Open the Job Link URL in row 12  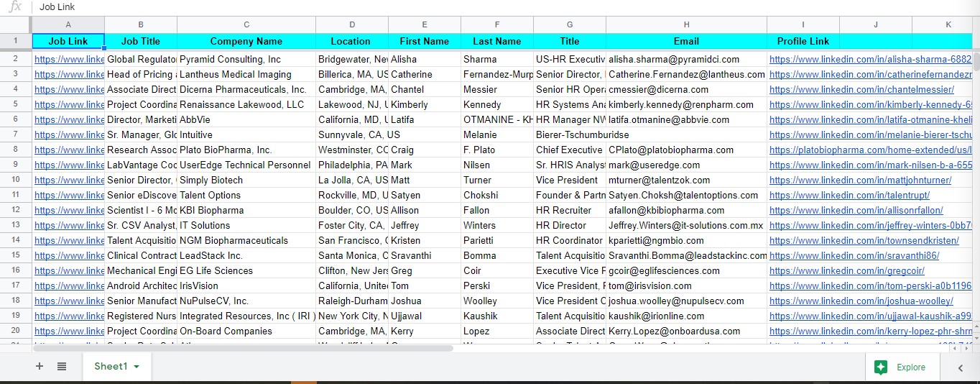[x=69, y=210]
